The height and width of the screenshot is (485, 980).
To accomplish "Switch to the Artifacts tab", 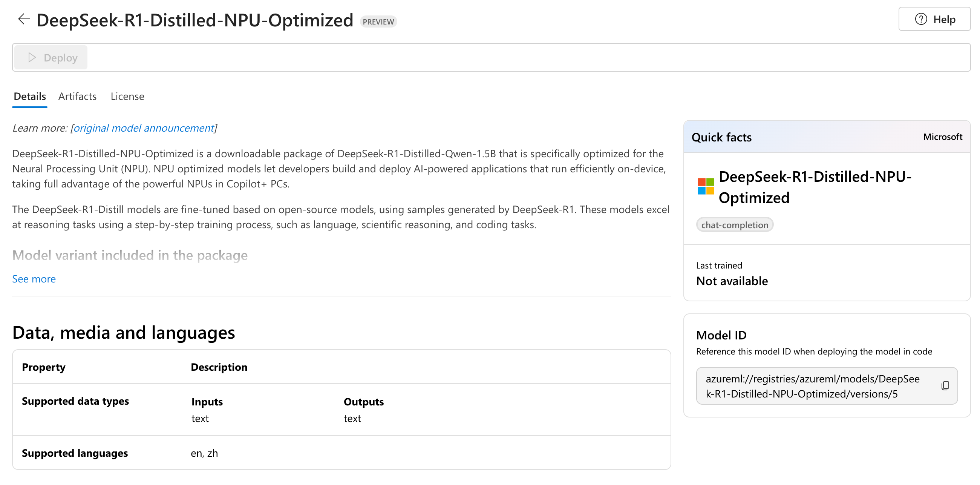I will [x=78, y=96].
